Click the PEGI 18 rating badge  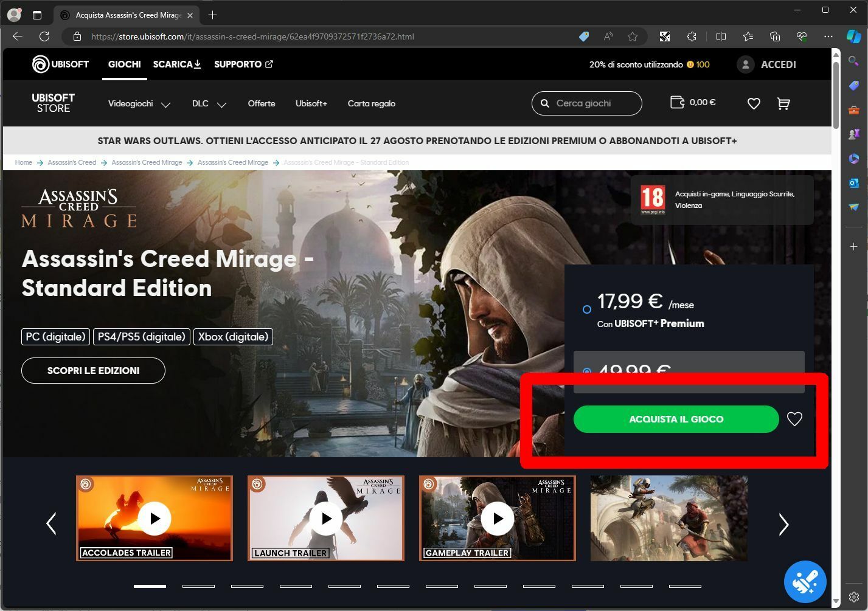653,200
